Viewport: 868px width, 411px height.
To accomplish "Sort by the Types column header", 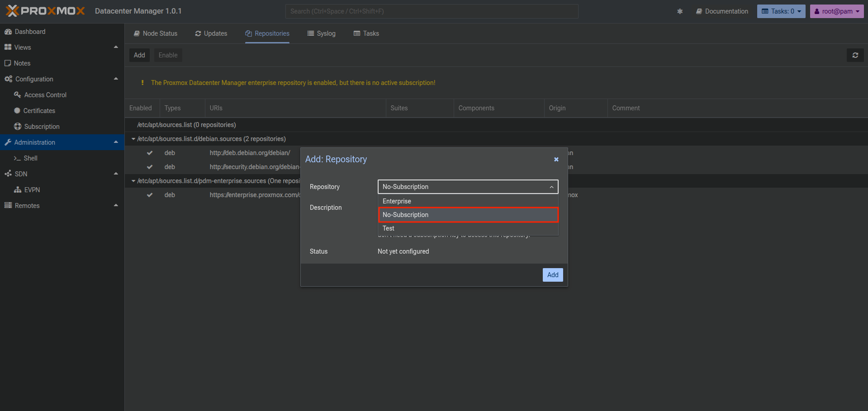I will click(x=182, y=108).
